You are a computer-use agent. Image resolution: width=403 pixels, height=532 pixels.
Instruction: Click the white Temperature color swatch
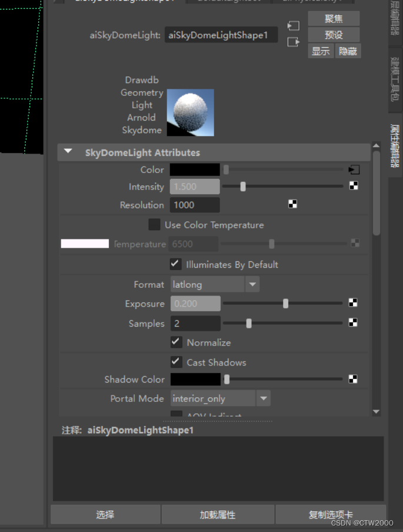(x=85, y=244)
